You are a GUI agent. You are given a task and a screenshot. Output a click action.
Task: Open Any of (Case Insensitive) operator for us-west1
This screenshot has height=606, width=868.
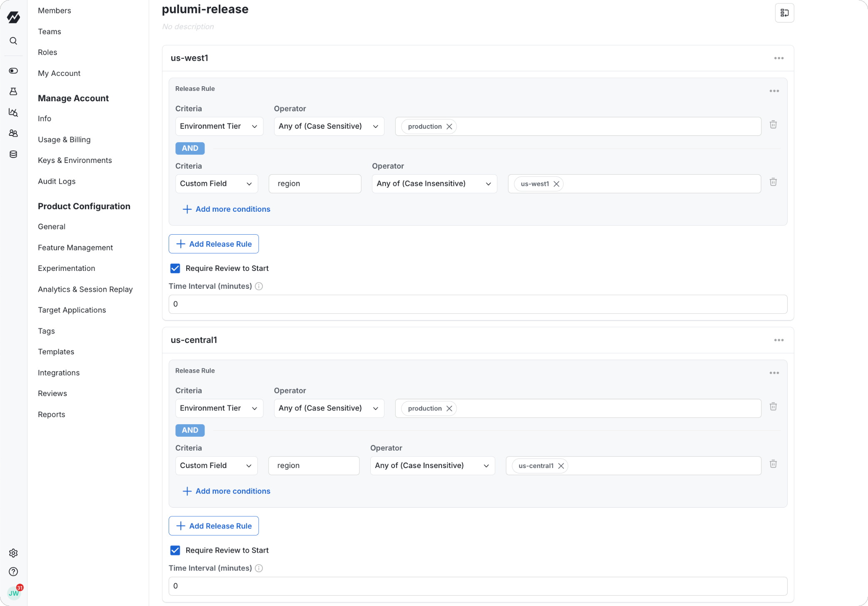click(x=434, y=184)
